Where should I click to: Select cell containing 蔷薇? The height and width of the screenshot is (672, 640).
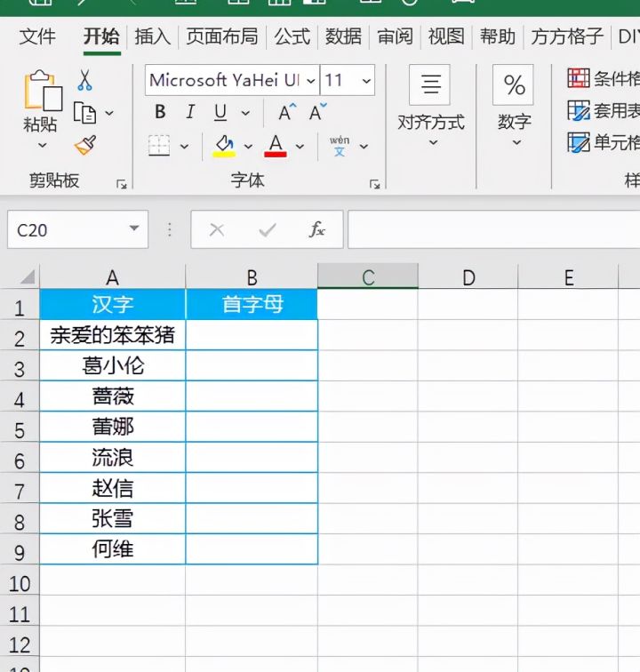point(112,396)
